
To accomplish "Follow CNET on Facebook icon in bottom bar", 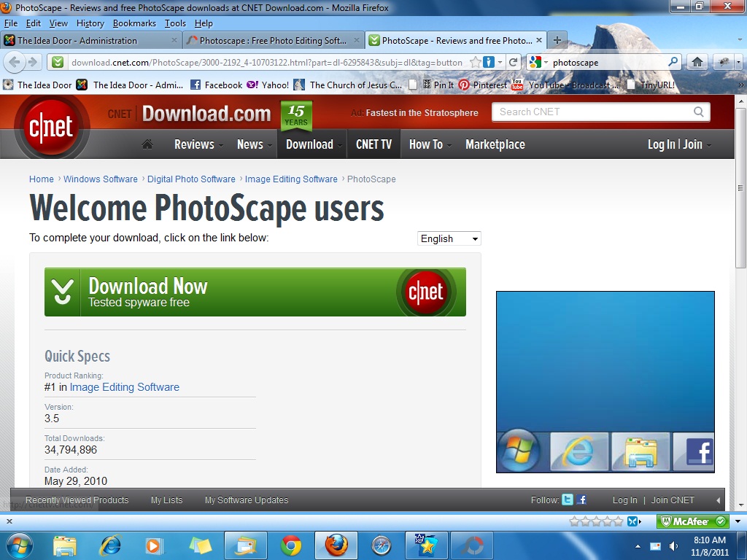I will 581,499.
